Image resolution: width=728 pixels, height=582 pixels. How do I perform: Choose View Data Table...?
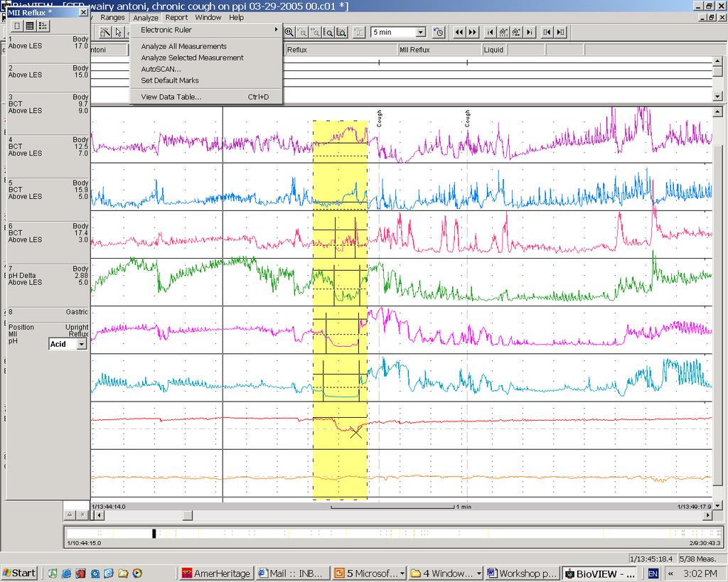tap(205, 97)
